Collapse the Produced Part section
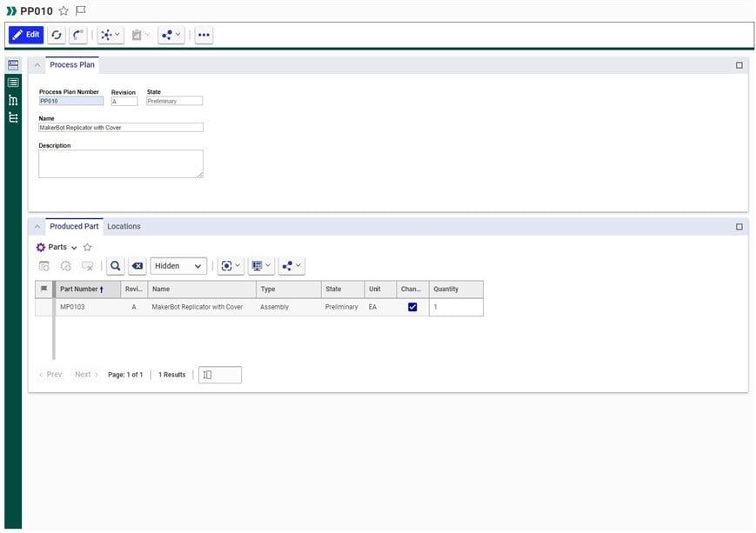 pos(37,226)
